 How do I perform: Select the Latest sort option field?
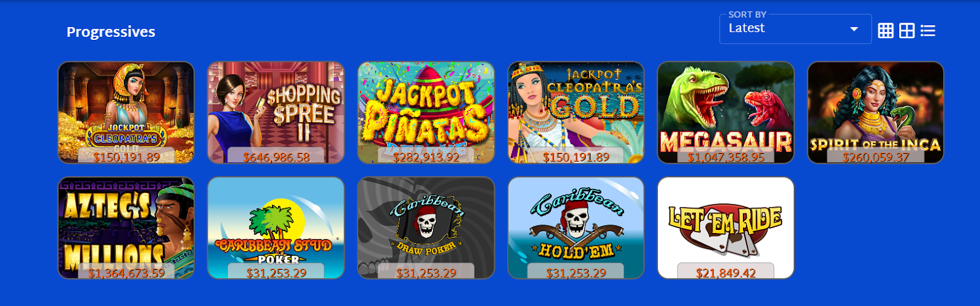pos(795,29)
